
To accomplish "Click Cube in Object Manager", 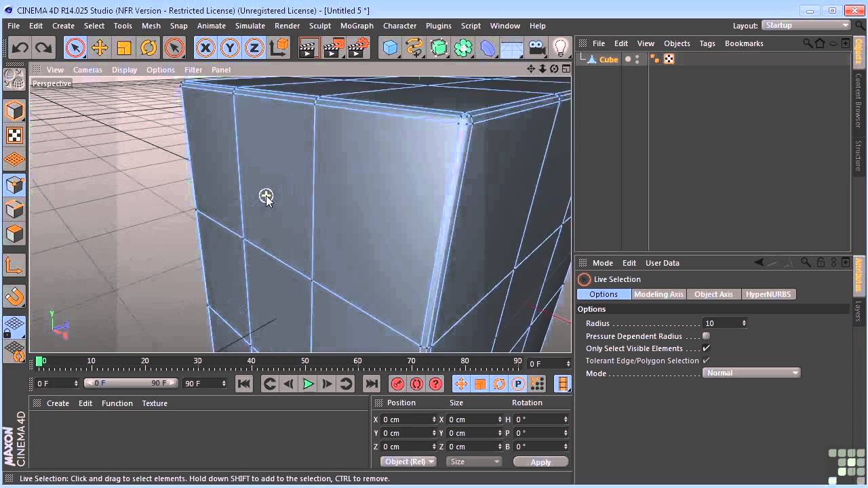I will [x=608, y=60].
